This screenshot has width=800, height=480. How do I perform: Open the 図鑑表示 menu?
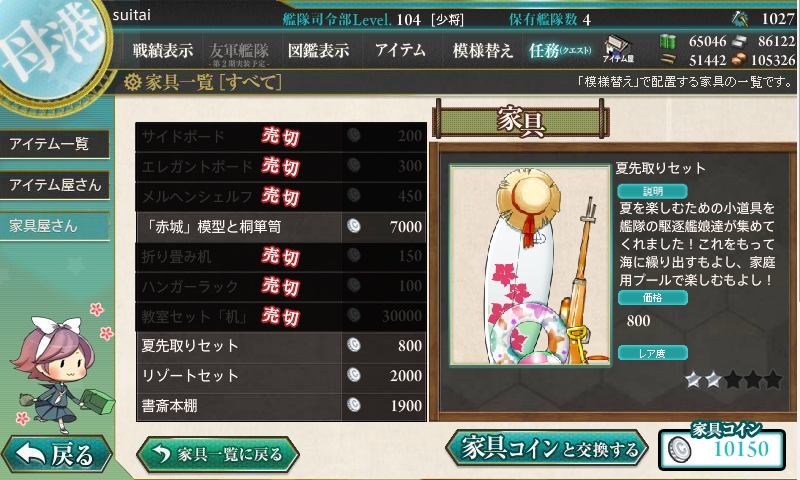[x=318, y=50]
